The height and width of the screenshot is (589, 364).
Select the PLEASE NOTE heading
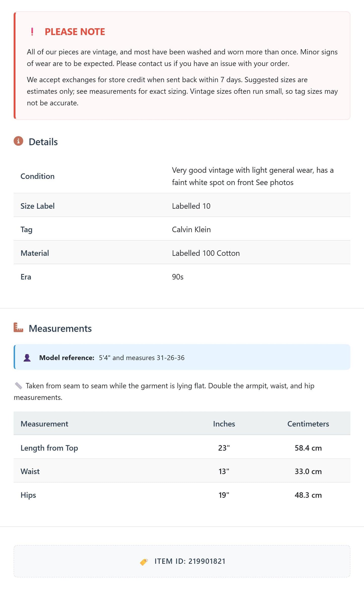click(75, 32)
